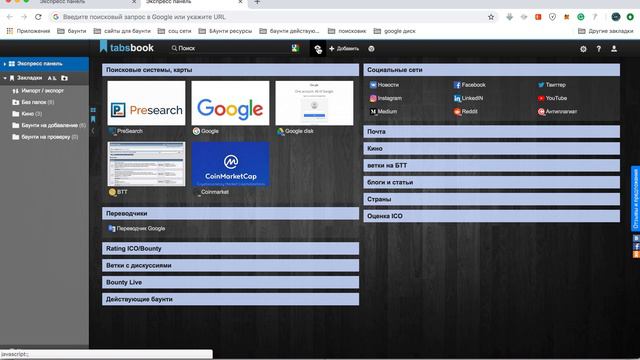The image size is (640, 360).
Task: Click the round icon next to Добавить
Action: pyautogui.click(x=371, y=49)
